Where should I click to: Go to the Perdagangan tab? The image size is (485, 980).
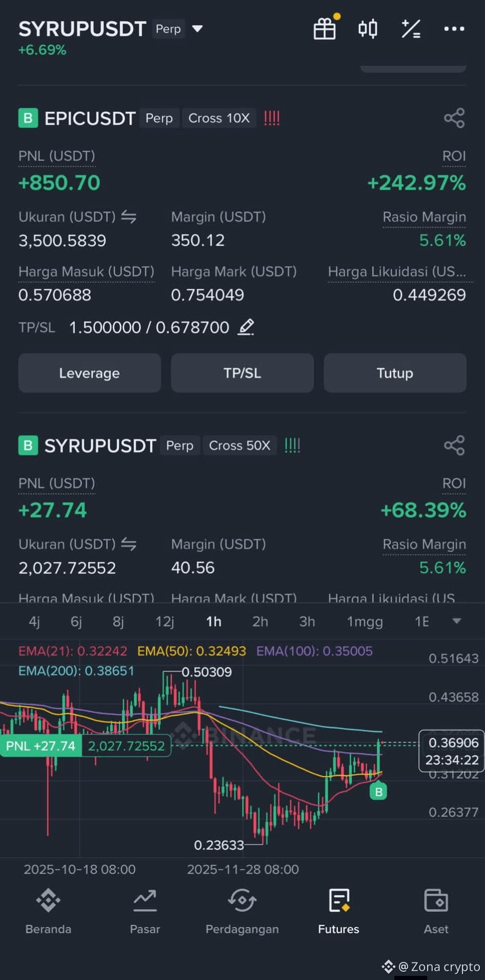242,912
